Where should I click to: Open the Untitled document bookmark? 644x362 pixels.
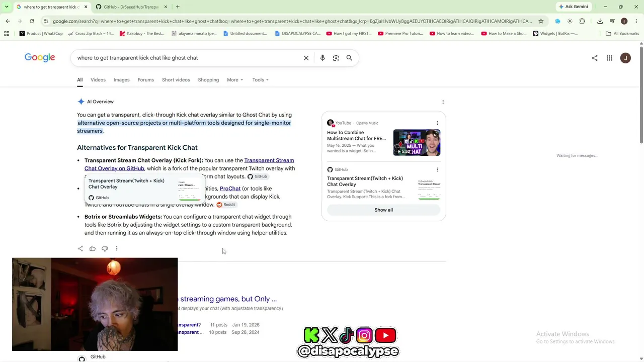245,34
